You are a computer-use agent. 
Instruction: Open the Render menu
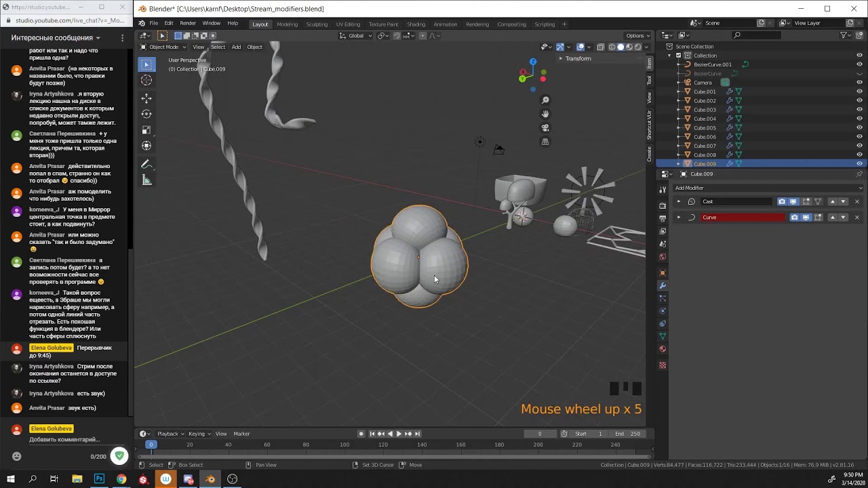click(x=188, y=24)
